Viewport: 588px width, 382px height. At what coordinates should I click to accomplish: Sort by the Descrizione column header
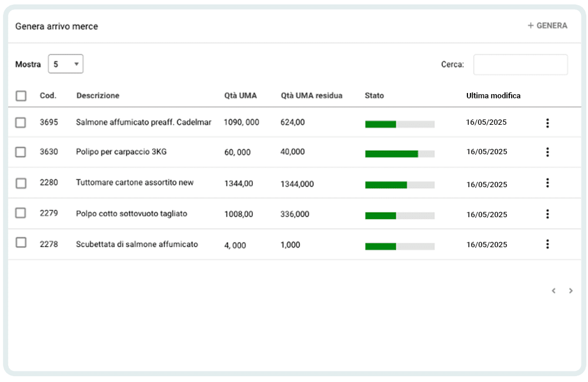(98, 95)
